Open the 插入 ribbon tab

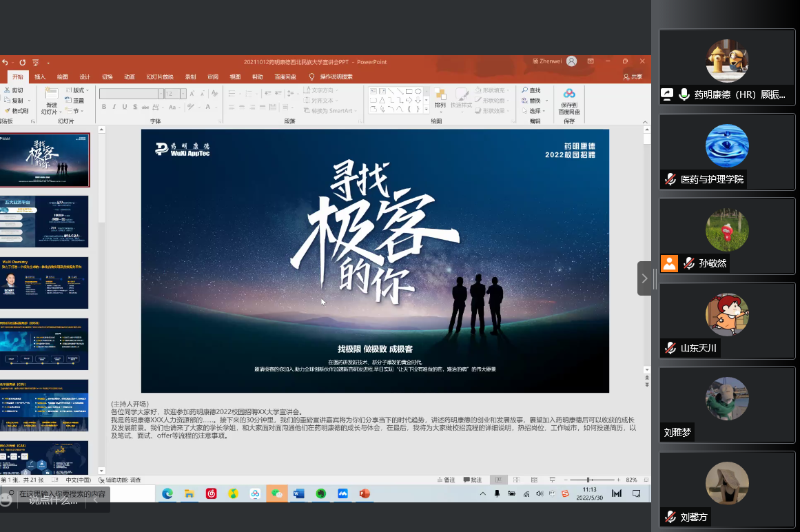[40, 77]
